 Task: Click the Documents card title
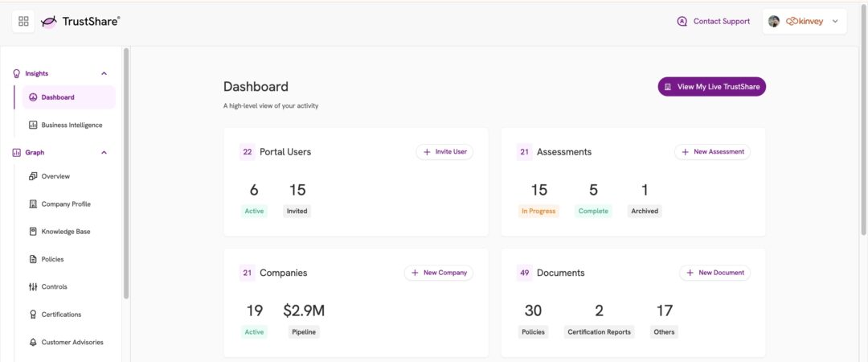(x=561, y=273)
